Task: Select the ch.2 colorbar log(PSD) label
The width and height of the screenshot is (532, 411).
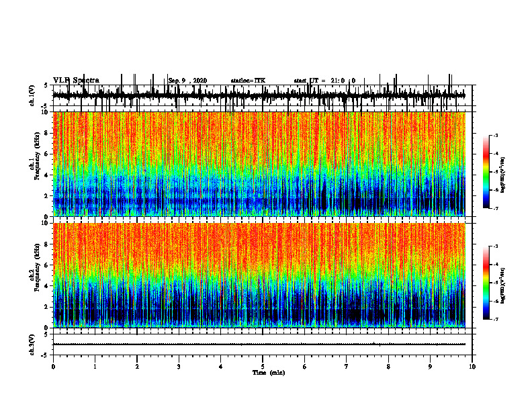Action: point(503,285)
